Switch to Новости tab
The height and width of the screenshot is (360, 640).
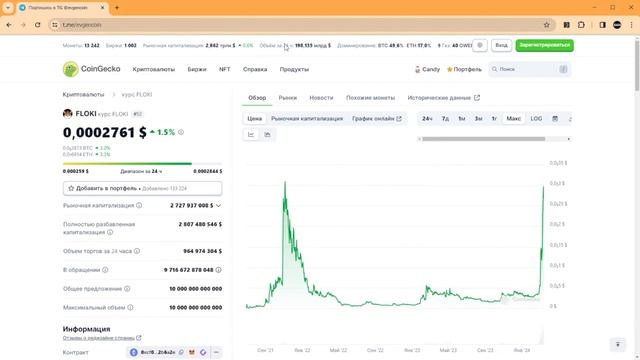(321, 98)
